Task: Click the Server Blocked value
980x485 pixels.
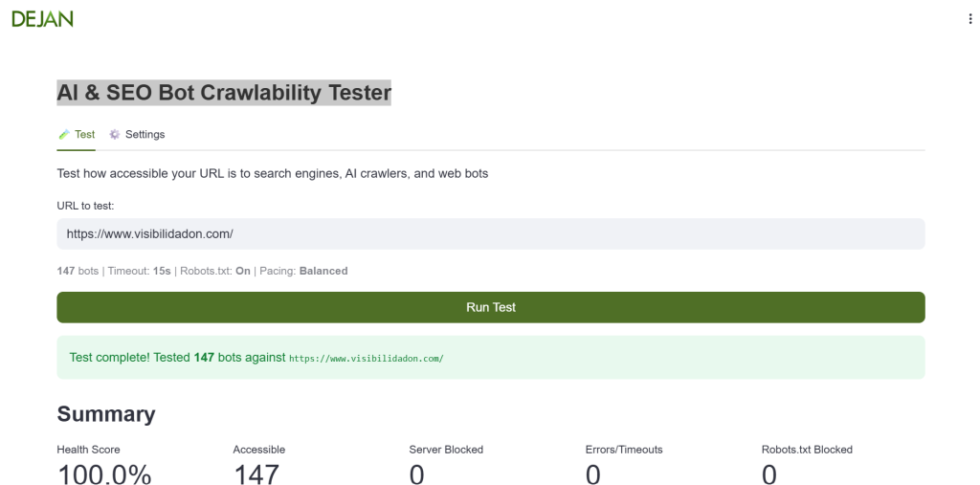Action: (416, 474)
